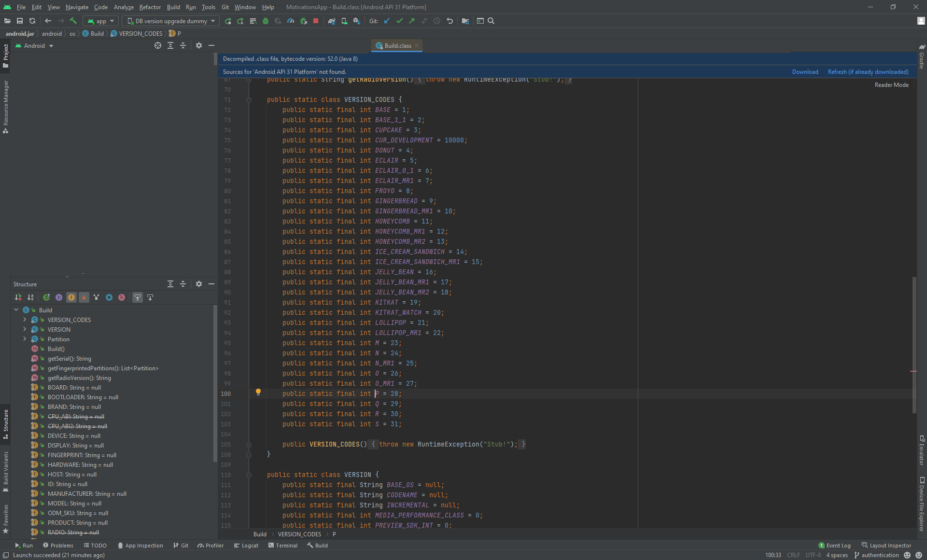Toggle Show non-public lock filter
This screenshot has height=560, width=927.
[x=84, y=297]
